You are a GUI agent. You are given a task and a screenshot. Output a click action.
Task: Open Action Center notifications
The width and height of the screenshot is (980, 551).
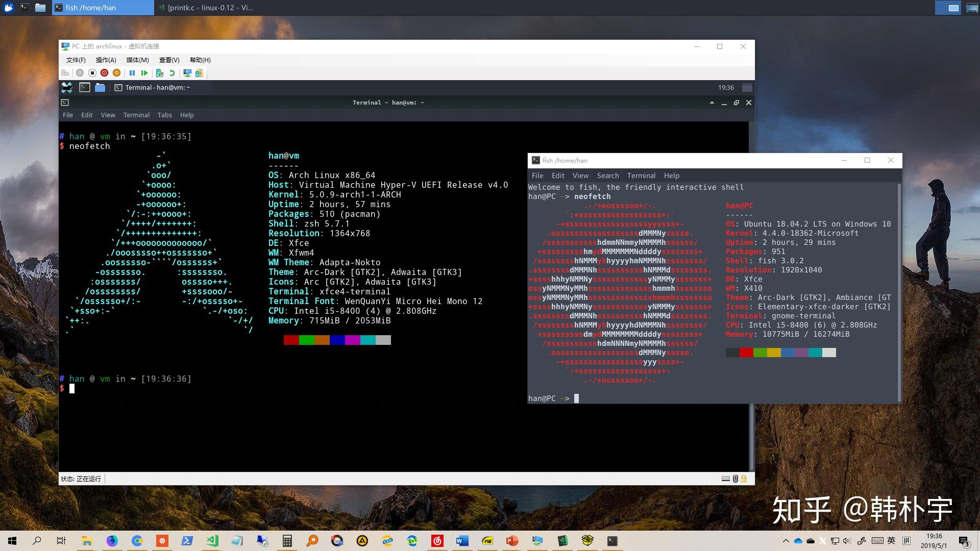pos(964,541)
